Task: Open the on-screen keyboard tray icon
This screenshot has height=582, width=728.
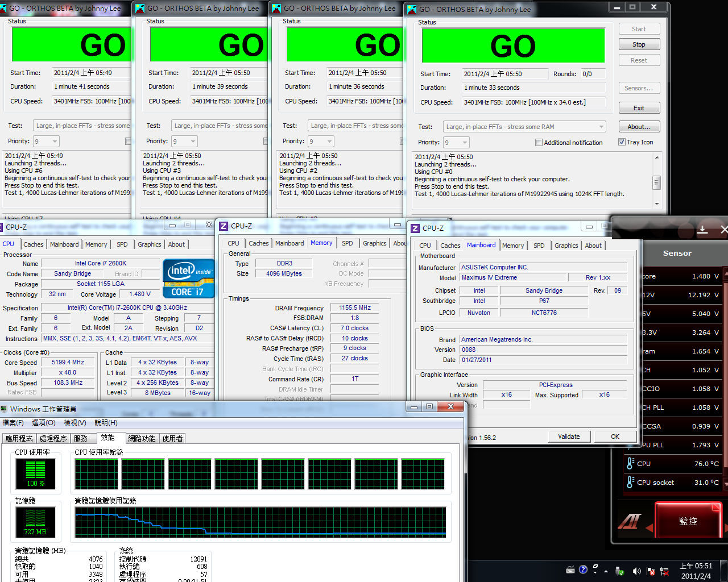Action: coord(570,569)
